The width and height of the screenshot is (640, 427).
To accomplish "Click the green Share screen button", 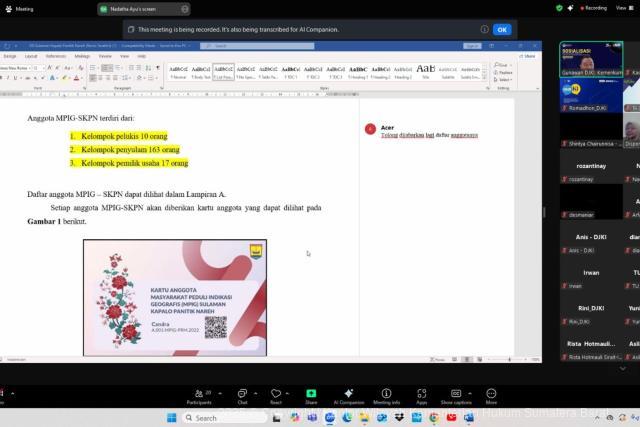I will point(311,394).
